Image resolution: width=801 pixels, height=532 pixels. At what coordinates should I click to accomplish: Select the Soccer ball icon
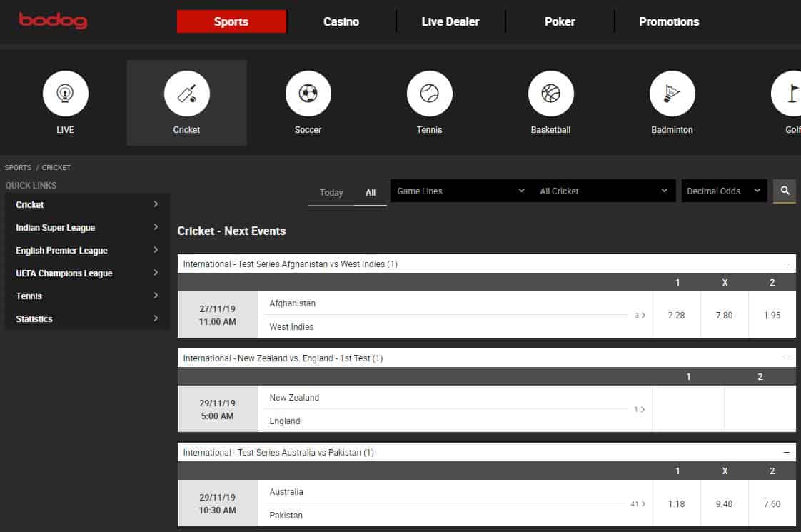[308, 94]
